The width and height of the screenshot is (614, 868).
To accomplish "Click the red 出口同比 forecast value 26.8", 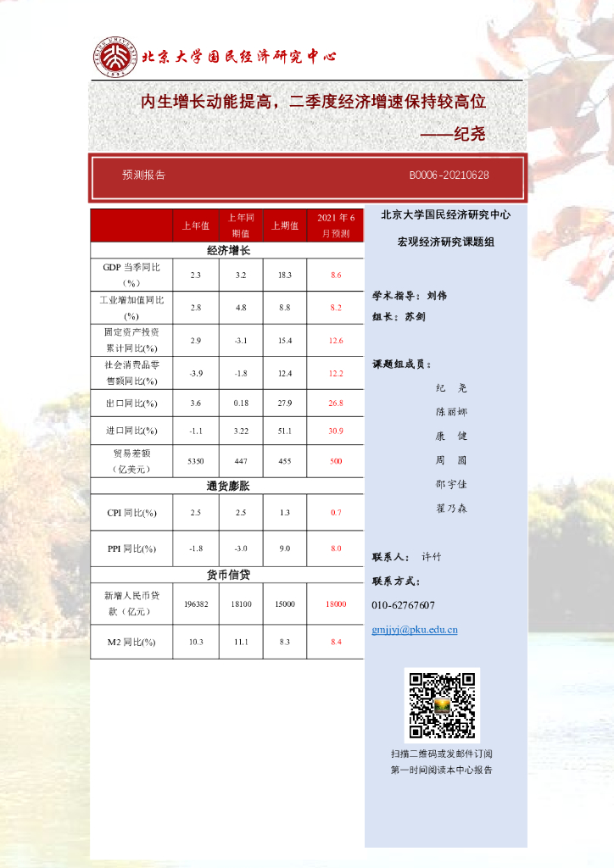I will [336, 403].
